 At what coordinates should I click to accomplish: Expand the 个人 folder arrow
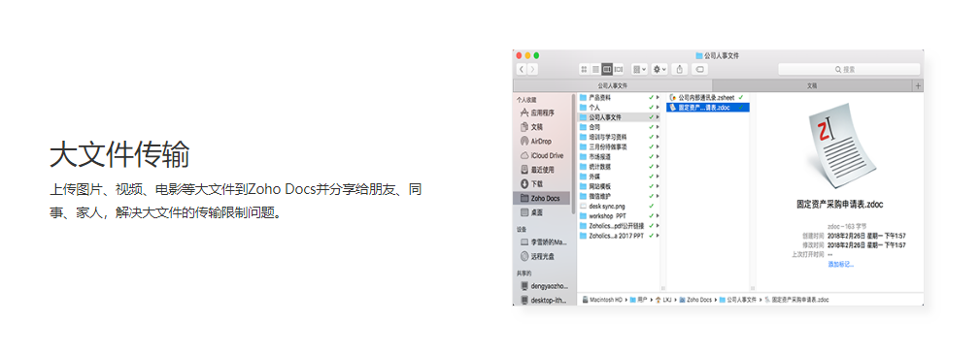tap(658, 108)
